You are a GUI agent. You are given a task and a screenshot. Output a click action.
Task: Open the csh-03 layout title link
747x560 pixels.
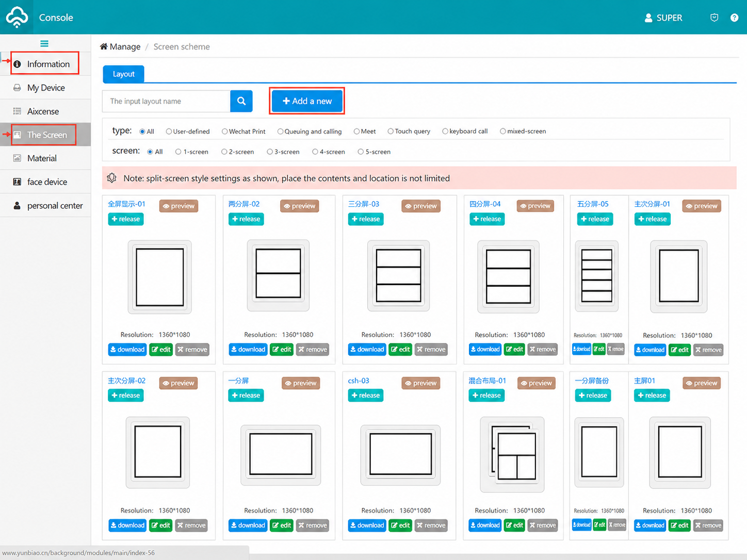click(x=359, y=381)
